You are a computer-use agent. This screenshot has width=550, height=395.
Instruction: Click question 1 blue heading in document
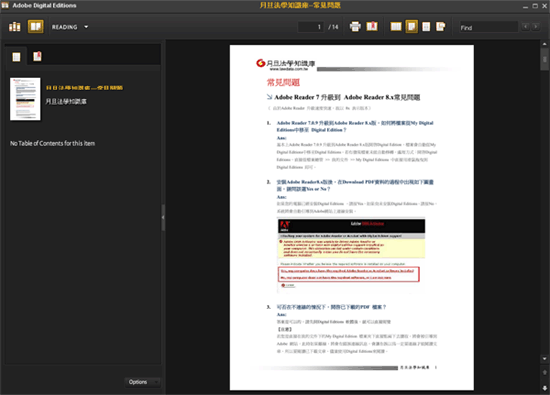355,126
